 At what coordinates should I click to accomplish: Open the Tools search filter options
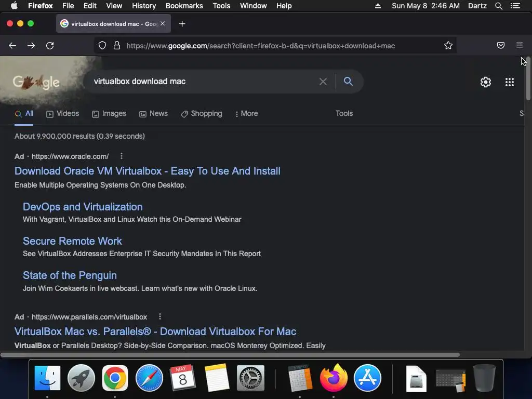click(344, 113)
